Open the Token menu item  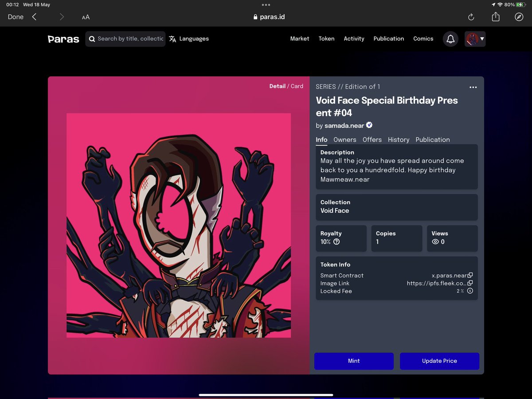(326, 39)
